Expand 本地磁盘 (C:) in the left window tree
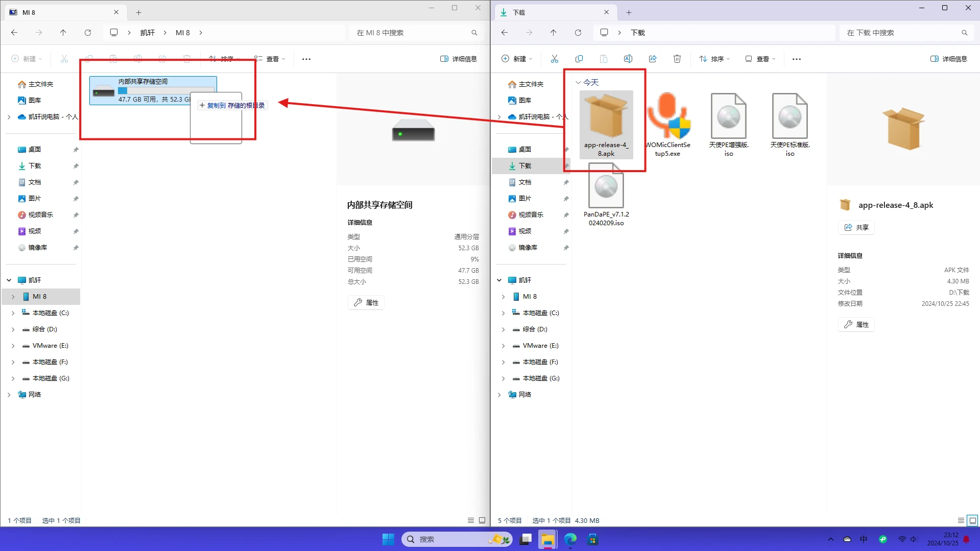980x551 pixels. 13,313
